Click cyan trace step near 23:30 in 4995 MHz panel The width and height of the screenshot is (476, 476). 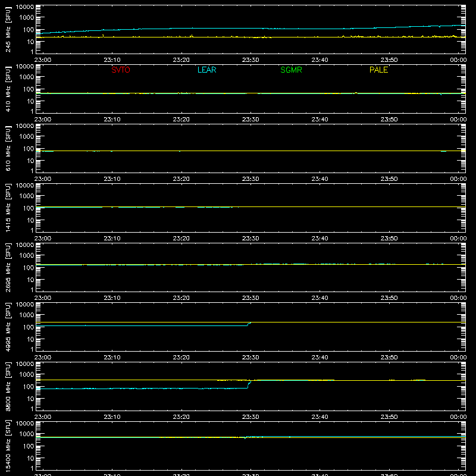(x=249, y=324)
